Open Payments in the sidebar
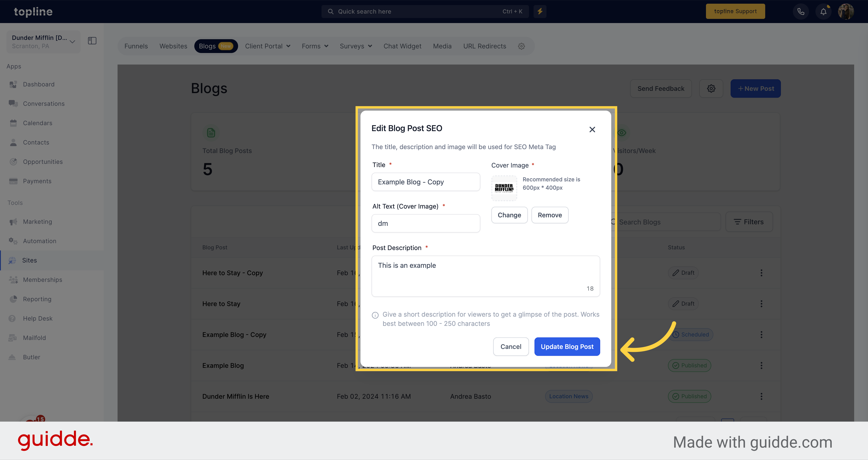868x460 pixels. click(x=37, y=181)
